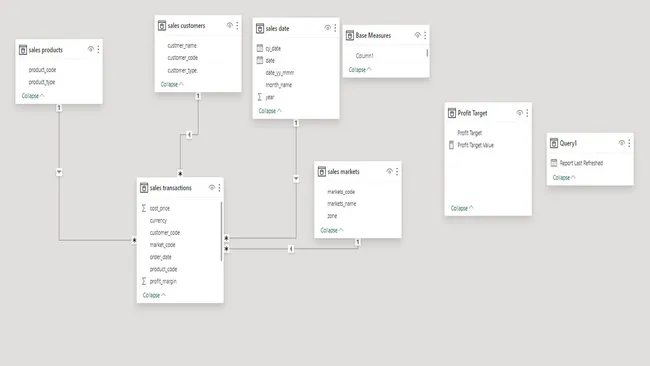Viewport: 650px width, 366px height.
Task: Select the date_yy_mmm field
Action: click(x=280, y=73)
